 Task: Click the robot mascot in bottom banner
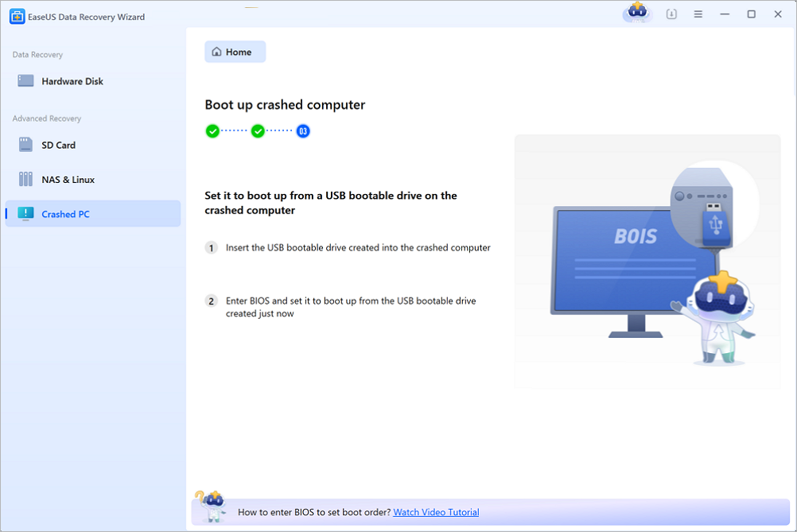coord(211,507)
